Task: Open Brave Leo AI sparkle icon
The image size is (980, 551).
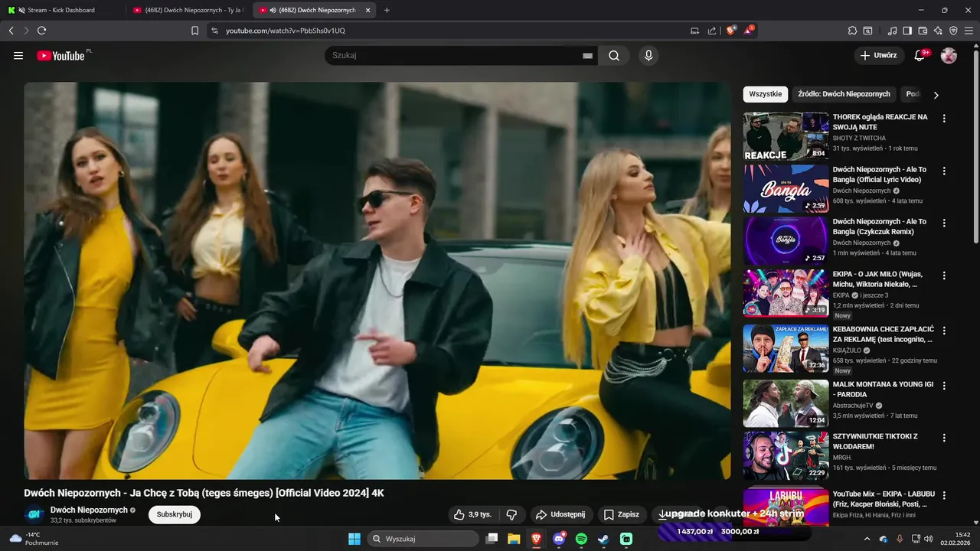Action: [x=938, y=31]
